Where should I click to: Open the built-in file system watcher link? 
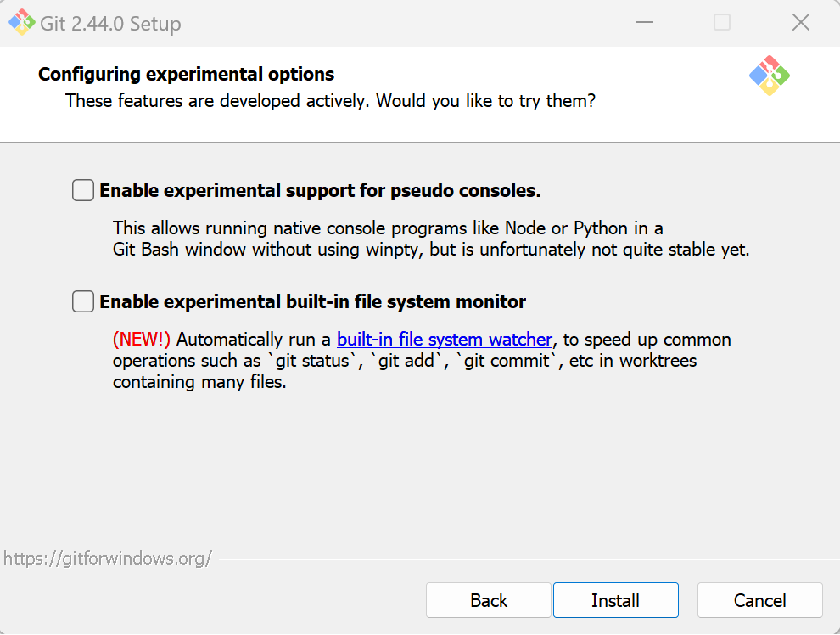pos(444,340)
